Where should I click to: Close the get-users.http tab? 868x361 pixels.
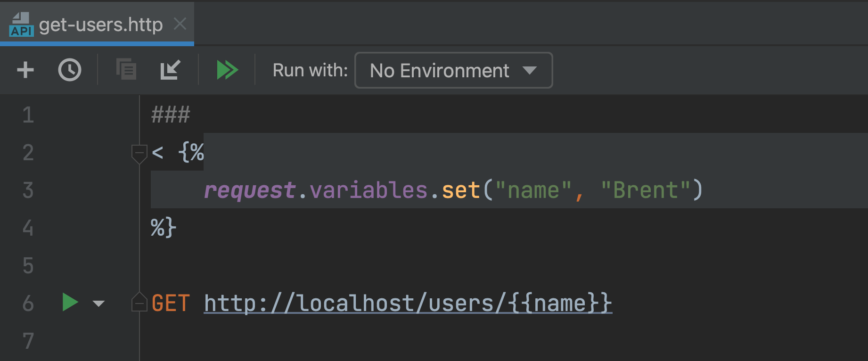click(x=180, y=24)
